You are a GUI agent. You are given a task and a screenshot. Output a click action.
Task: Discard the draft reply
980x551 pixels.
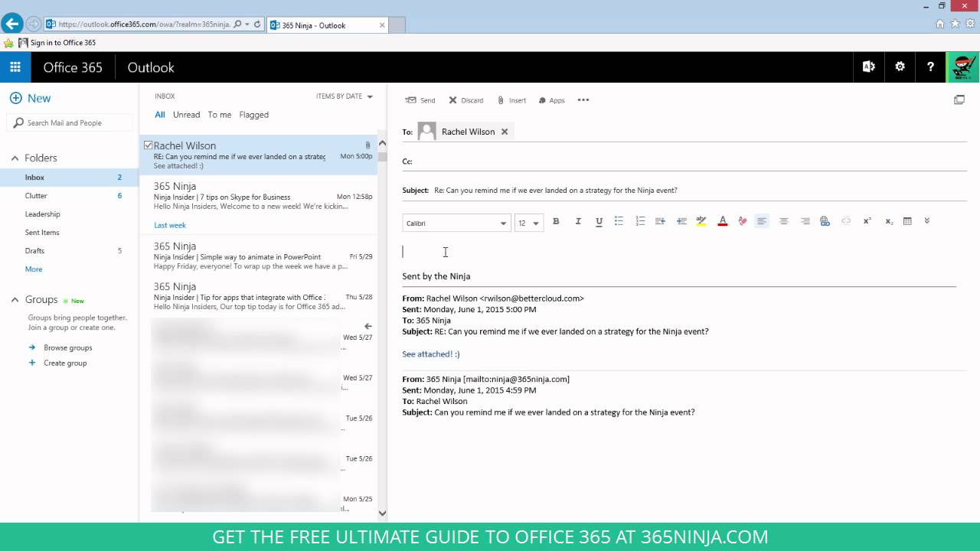tap(465, 100)
